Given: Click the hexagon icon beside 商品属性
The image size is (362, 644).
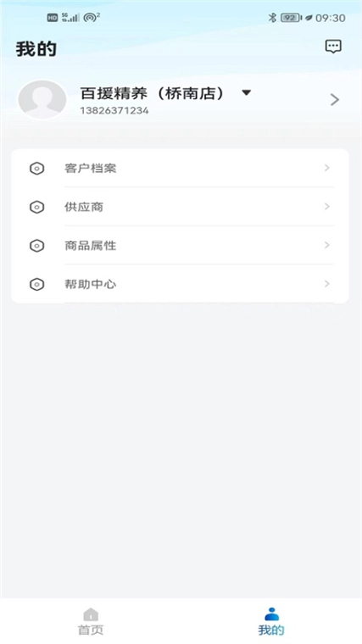Looking at the screenshot, I should (x=37, y=246).
